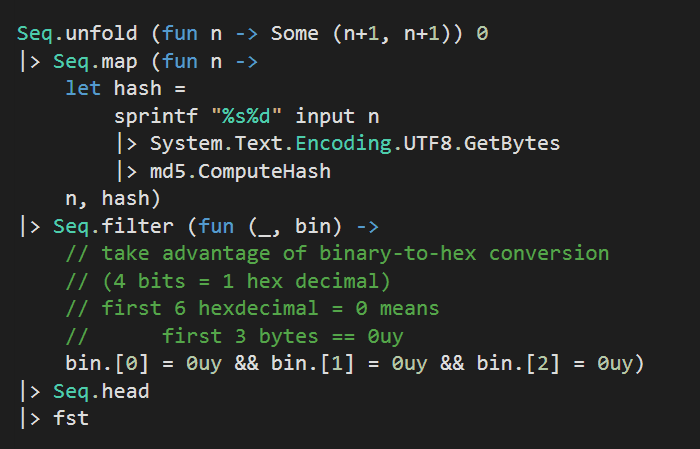Viewport: 700px width, 449px height.
Task: Click the comment about binary-to-hex conversion
Action: [337, 253]
